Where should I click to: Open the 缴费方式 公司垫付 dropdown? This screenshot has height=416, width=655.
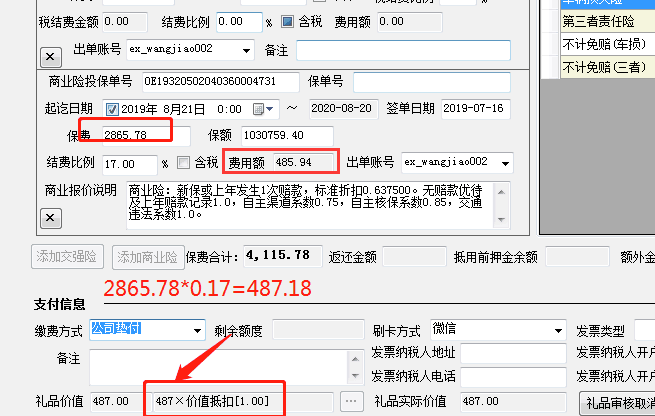198,331
